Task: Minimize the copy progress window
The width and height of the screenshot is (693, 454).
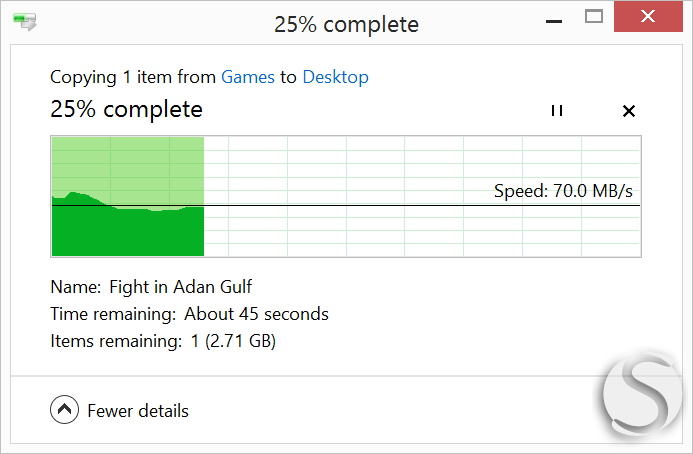Action: click(554, 21)
